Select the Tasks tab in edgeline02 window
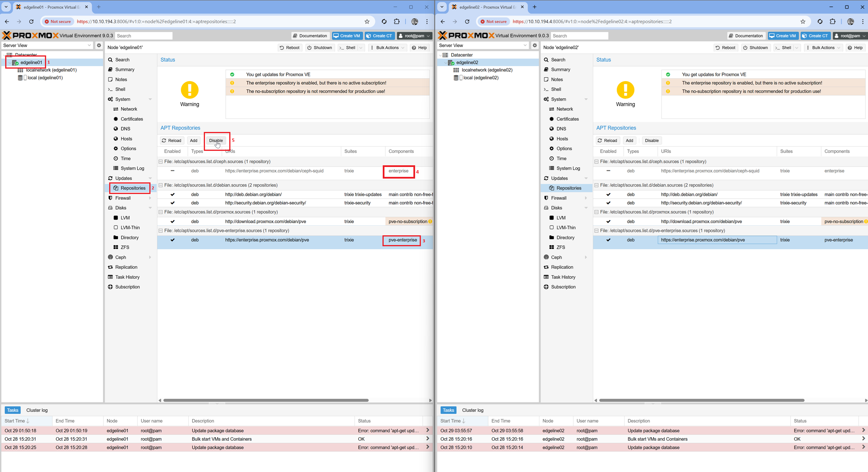 (448, 410)
